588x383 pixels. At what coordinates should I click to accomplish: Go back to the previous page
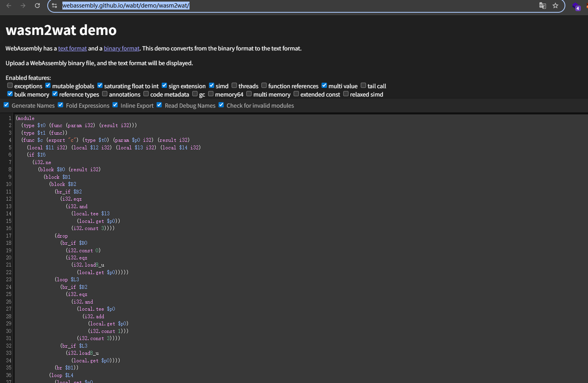pos(9,6)
